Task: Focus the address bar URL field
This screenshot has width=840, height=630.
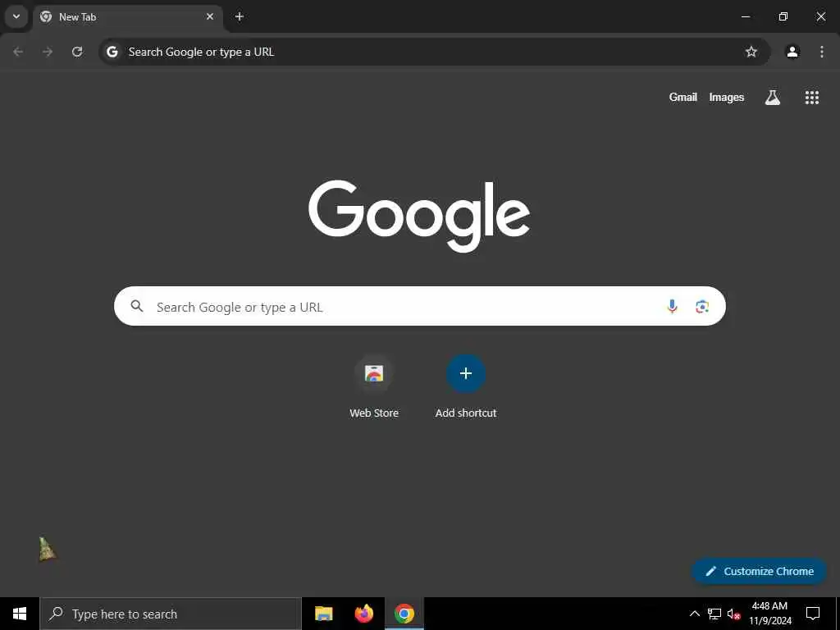Action: pos(434,52)
